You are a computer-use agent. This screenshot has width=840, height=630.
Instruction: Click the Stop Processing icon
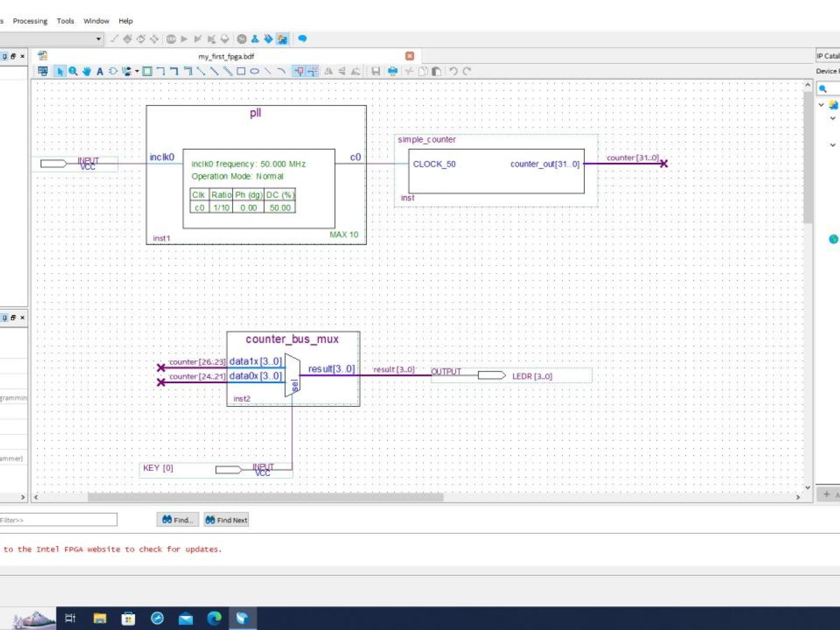(171, 39)
